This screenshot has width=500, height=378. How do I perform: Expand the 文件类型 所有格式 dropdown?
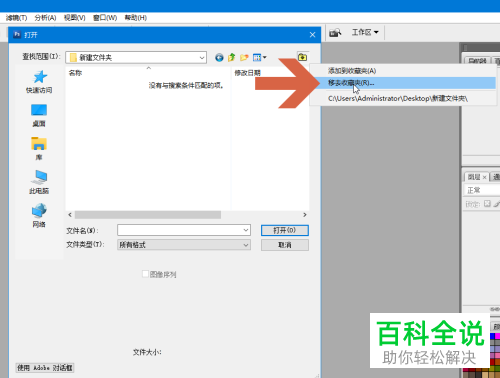tap(246, 245)
